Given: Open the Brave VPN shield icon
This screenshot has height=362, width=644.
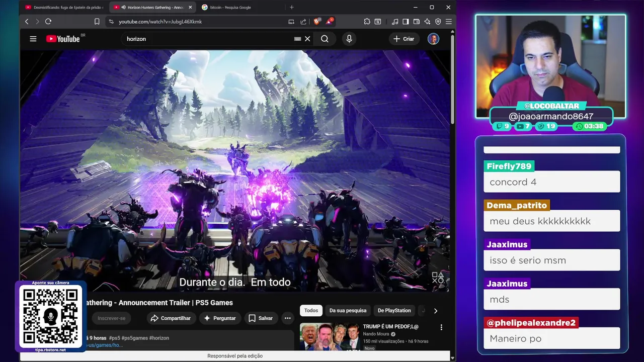Looking at the screenshot, I should pyautogui.click(x=438, y=22).
